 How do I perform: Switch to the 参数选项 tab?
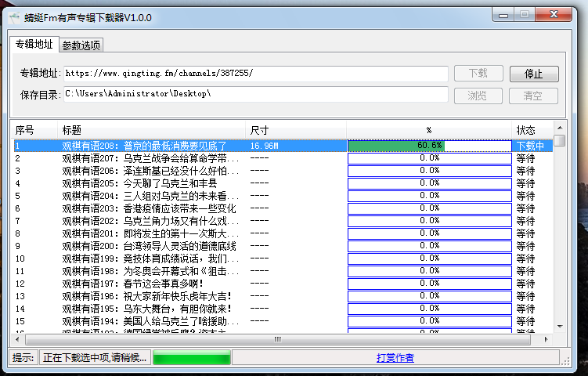[81, 45]
